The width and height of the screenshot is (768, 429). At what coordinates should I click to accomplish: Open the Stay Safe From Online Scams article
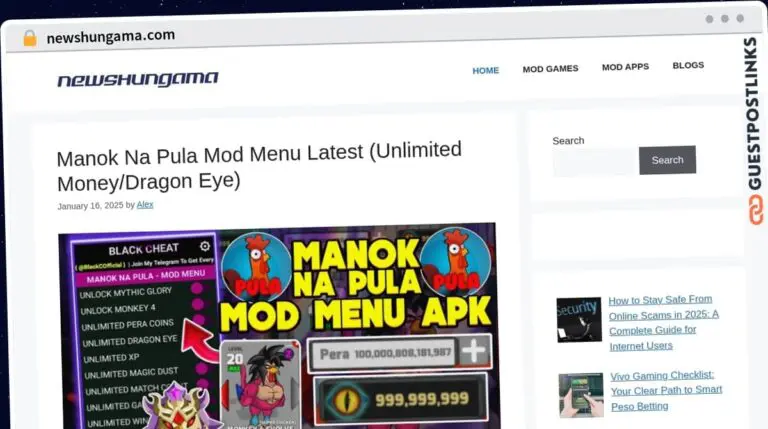(x=662, y=321)
